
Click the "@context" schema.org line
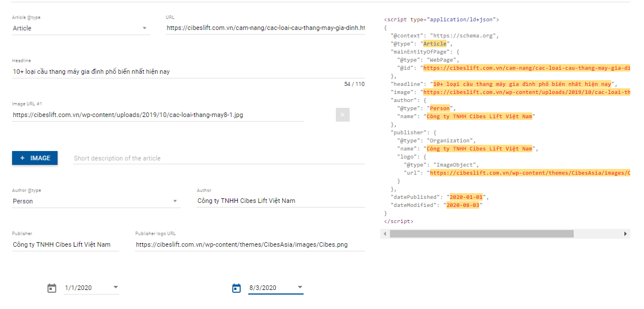(445, 36)
